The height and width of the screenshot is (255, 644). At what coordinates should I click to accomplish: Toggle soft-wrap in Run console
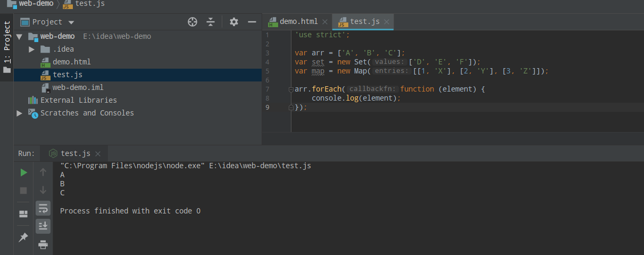(43, 208)
